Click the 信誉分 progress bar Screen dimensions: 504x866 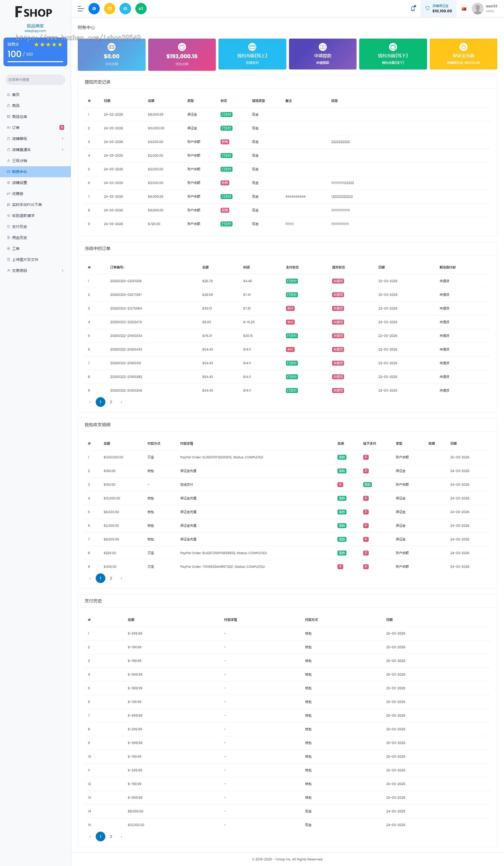tap(35, 62)
